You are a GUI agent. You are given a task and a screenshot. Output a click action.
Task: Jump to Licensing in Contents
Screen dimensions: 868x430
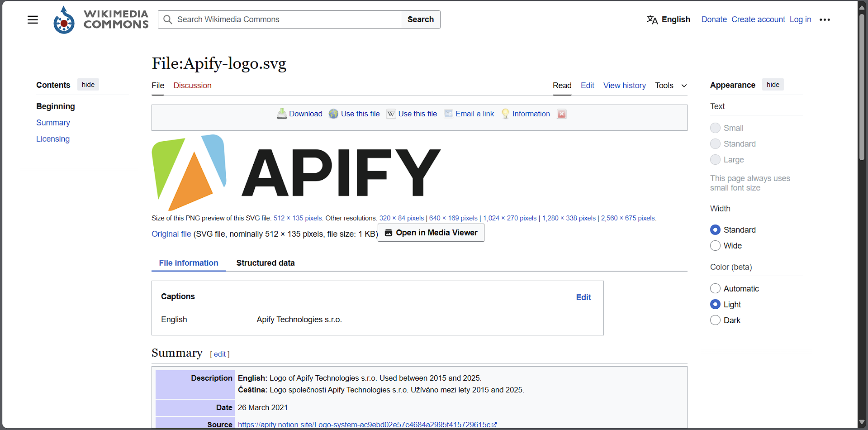[53, 139]
